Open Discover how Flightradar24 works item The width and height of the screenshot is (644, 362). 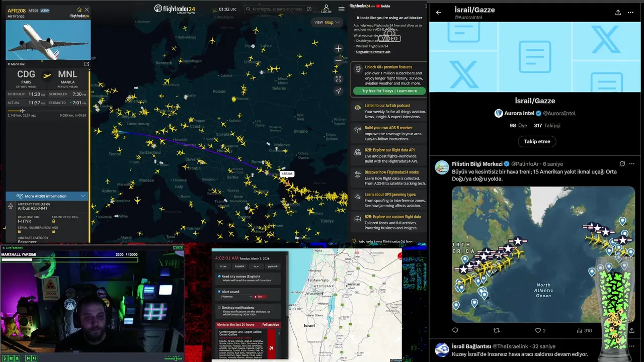point(389,178)
